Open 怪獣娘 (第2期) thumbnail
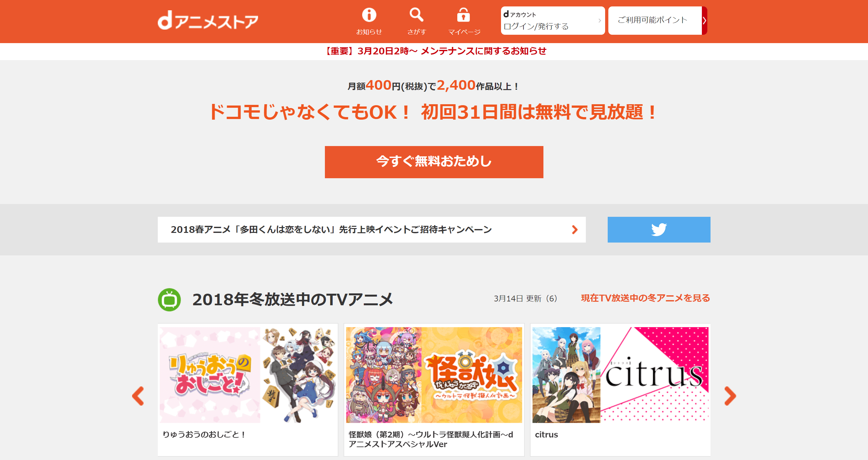 pyautogui.click(x=434, y=375)
